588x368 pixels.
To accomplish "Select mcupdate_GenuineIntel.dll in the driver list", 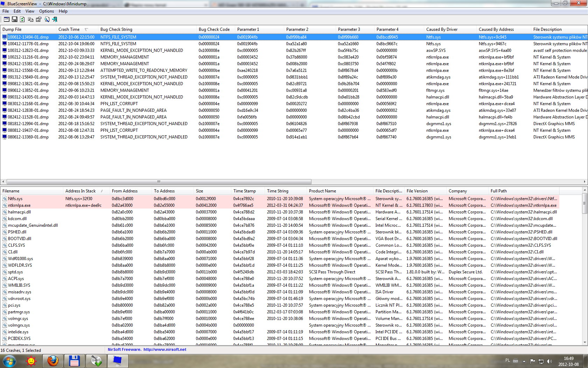I will [x=280, y=225].
